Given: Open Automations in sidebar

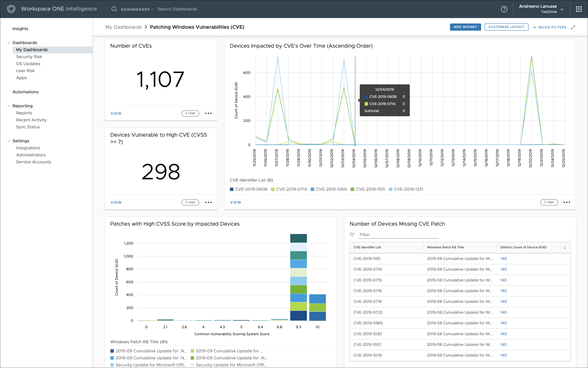Looking at the screenshot, I should tap(26, 92).
